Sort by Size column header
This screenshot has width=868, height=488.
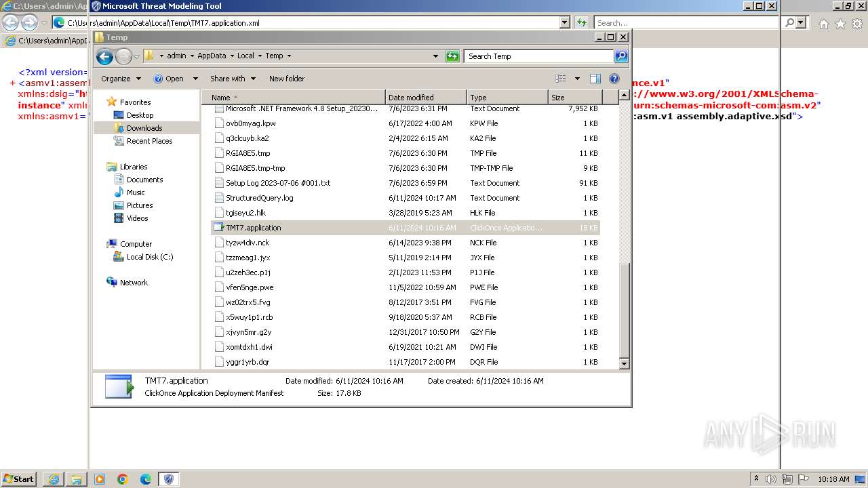tap(574, 98)
